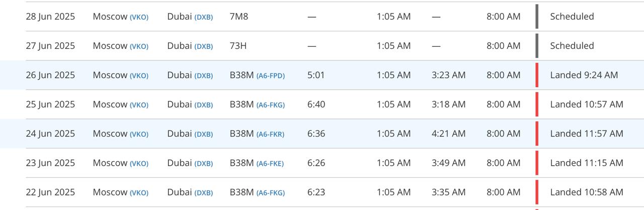This screenshot has height=210, width=644.
Task: Click DXB airport link in 24 Jun row
Action: tap(204, 134)
